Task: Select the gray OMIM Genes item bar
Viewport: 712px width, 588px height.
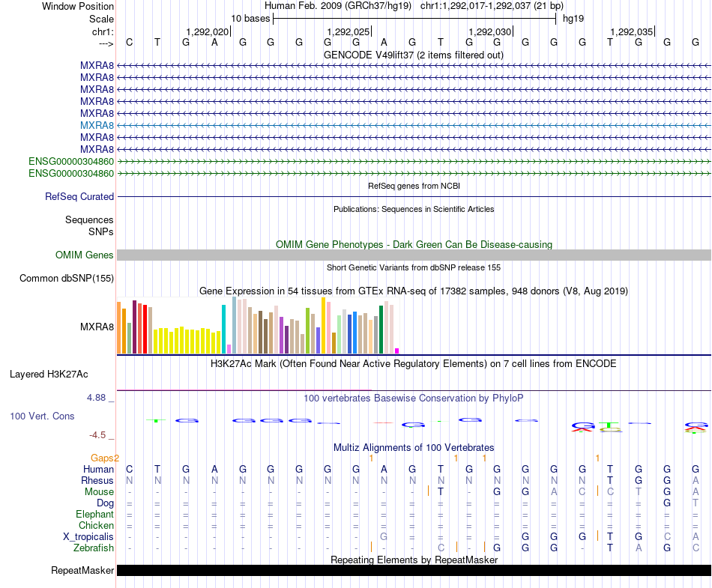Action: pyautogui.click(x=414, y=255)
